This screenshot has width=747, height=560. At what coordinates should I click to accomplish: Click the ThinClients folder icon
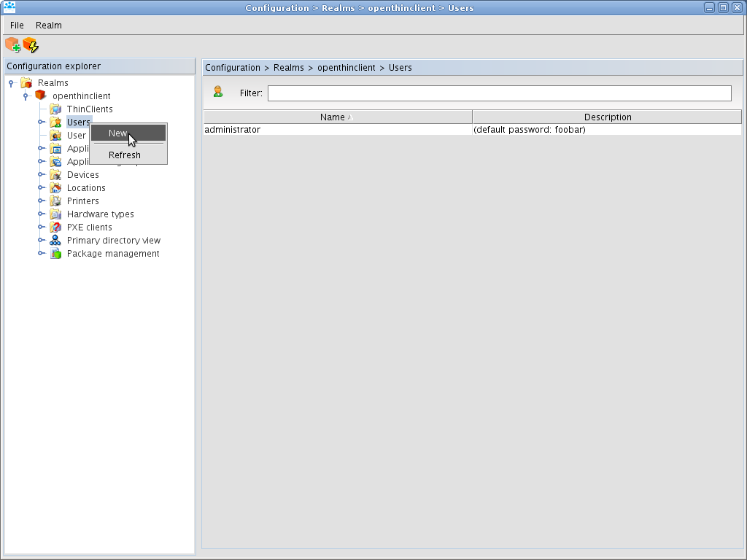coord(55,109)
